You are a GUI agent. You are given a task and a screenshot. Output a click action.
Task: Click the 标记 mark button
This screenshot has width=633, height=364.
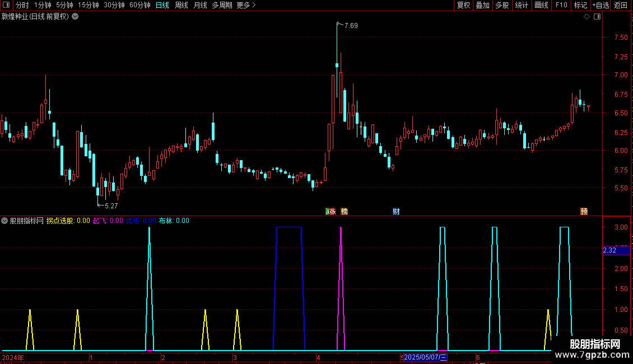pyautogui.click(x=580, y=5)
